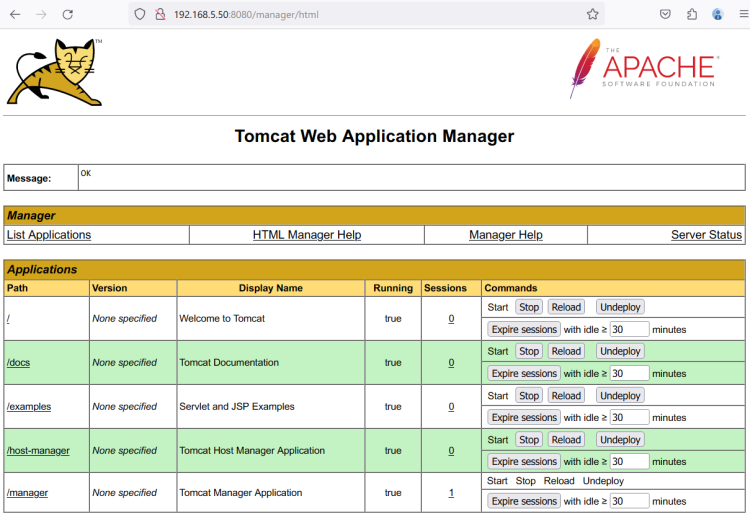Screen dimensions: 750x522
Task: View sessions count for /docs
Action: coord(451,363)
